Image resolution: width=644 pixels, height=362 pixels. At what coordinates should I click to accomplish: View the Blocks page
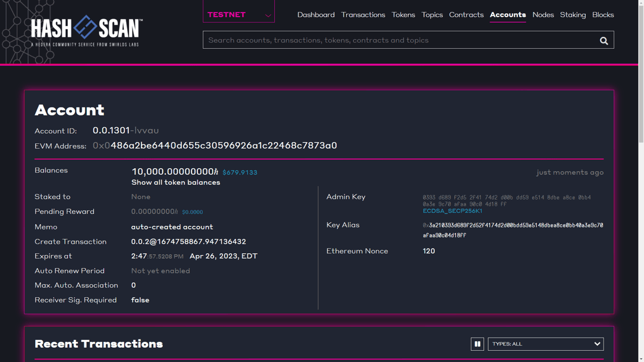602,15
